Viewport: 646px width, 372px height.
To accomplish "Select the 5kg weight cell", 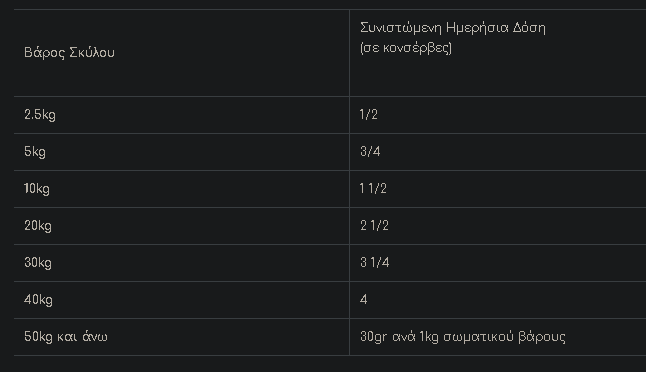I will point(181,152).
